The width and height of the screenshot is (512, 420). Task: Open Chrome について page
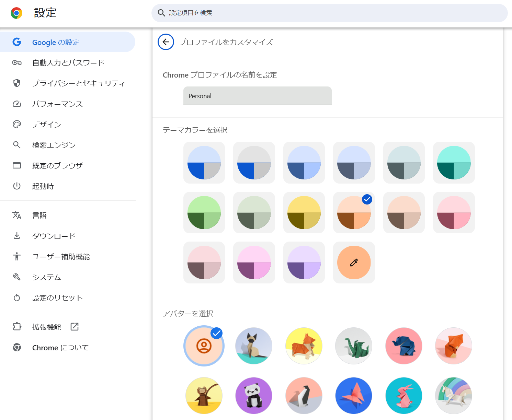point(60,348)
